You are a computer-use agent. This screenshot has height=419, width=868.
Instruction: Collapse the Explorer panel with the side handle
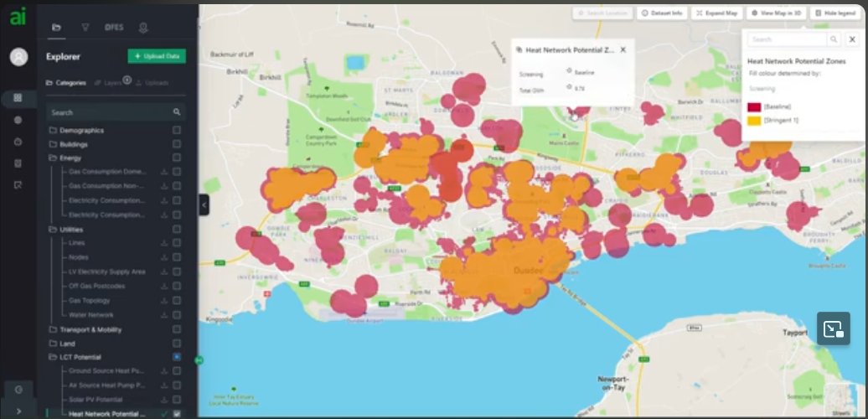[204, 204]
